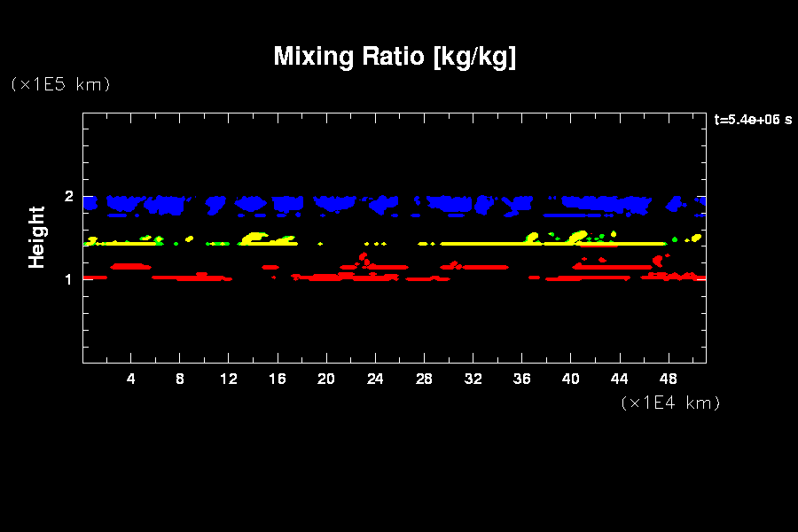Select x-axis tick label 24
Screen dimensions: 798x532
click(375, 379)
